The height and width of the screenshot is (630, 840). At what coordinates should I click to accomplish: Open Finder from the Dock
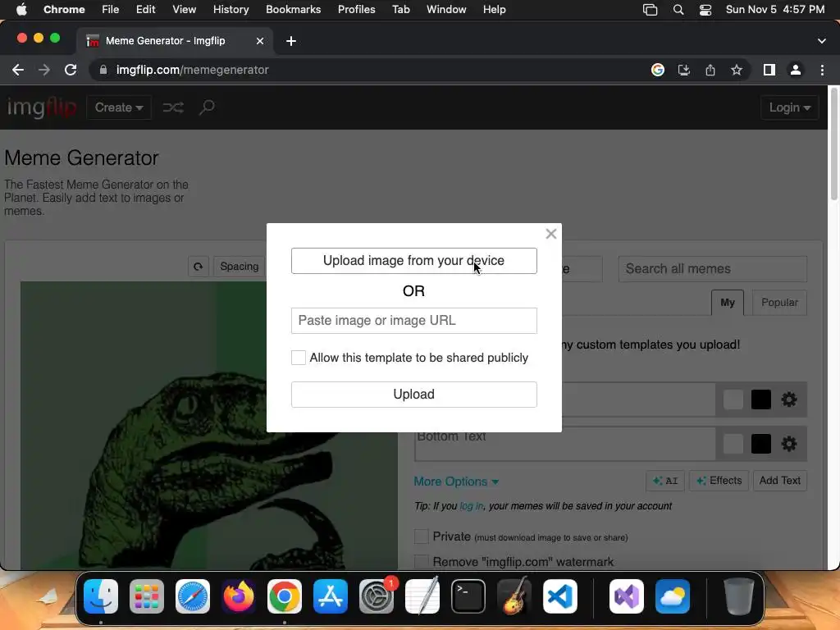[101, 596]
